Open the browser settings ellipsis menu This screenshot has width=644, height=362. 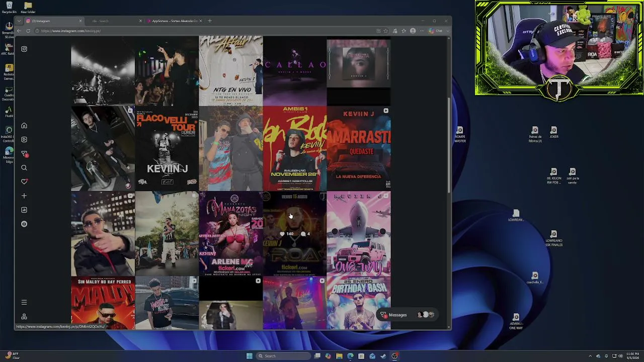[x=422, y=31]
